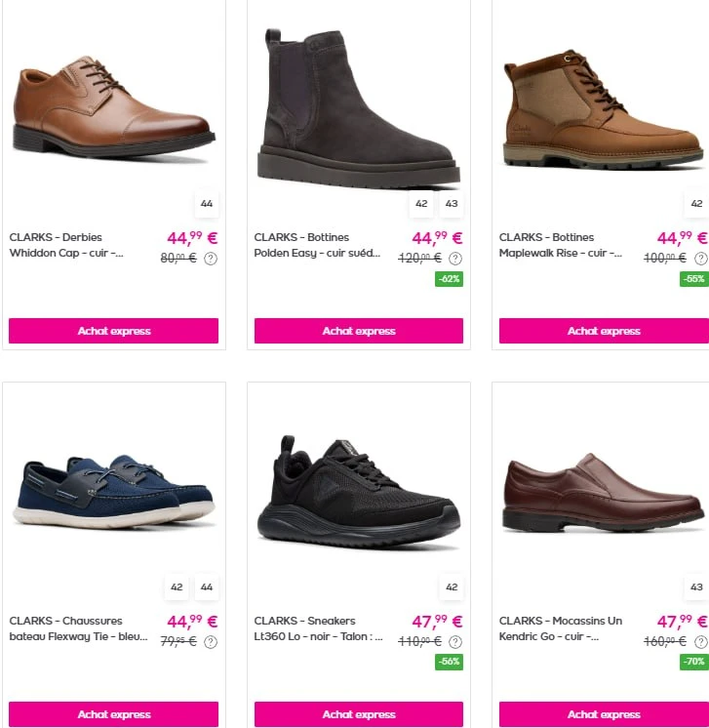The image size is (709, 728).
Task: Select size 42 on Flexway Tie shoes
Action: pyautogui.click(x=177, y=586)
